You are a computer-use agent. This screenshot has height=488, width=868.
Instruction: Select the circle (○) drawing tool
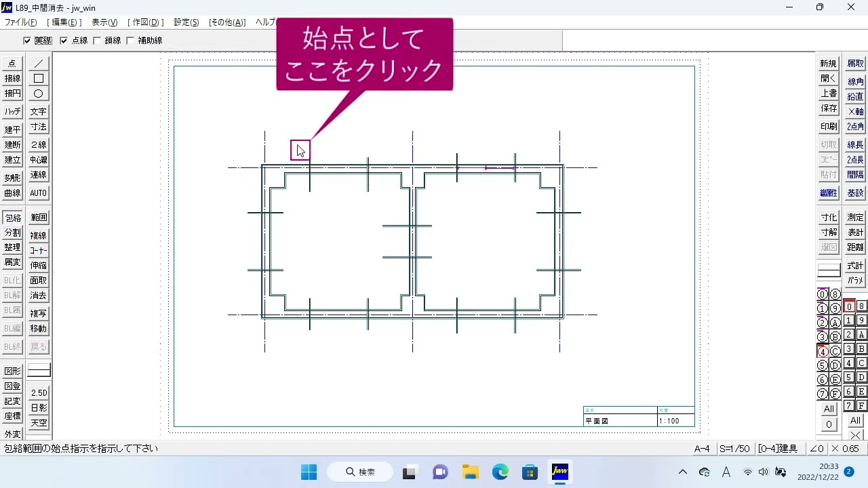click(x=39, y=94)
